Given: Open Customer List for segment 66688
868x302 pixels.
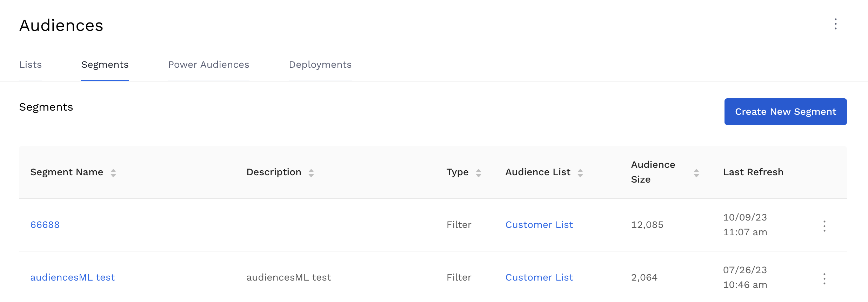Looking at the screenshot, I should (539, 225).
